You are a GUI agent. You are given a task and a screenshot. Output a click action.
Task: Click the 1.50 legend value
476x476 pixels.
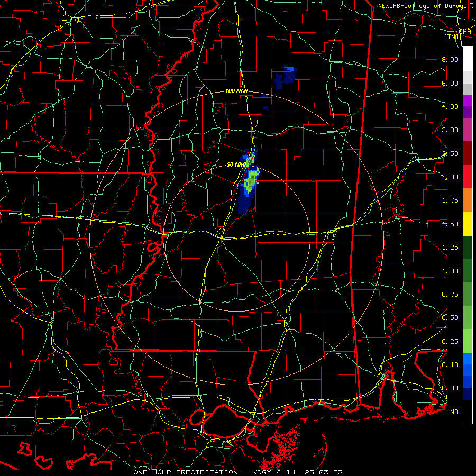[450, 224]
